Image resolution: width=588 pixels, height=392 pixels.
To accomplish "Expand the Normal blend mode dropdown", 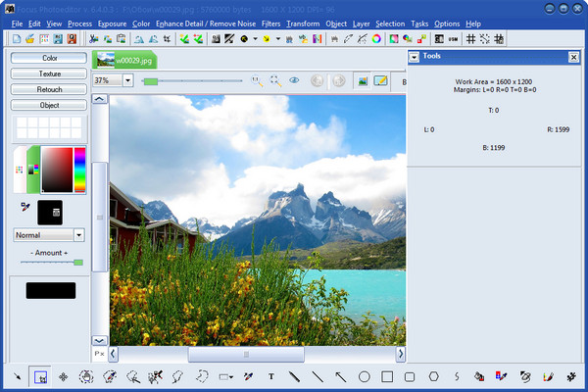I will click(x=78, y=235).
